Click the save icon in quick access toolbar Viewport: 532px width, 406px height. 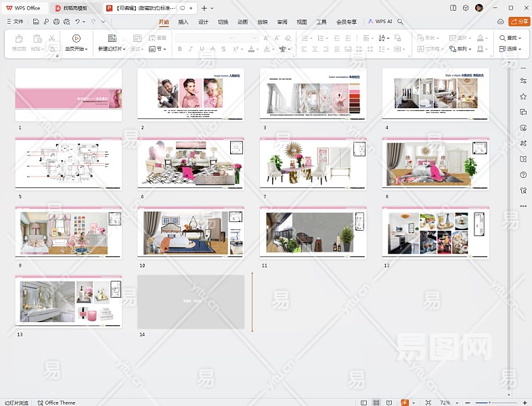click(36, 22)
